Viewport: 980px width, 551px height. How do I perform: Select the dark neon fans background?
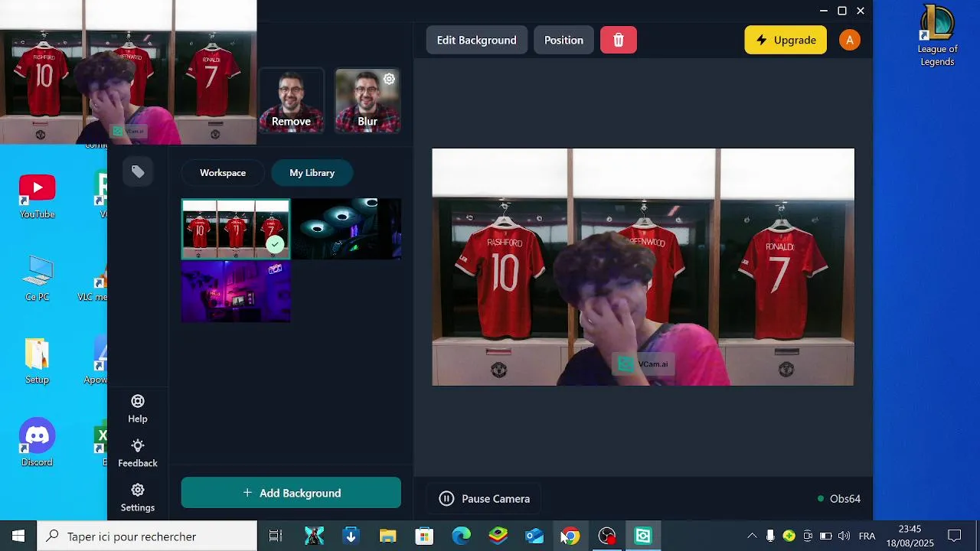pyautogui.click(x=346, y=229)
